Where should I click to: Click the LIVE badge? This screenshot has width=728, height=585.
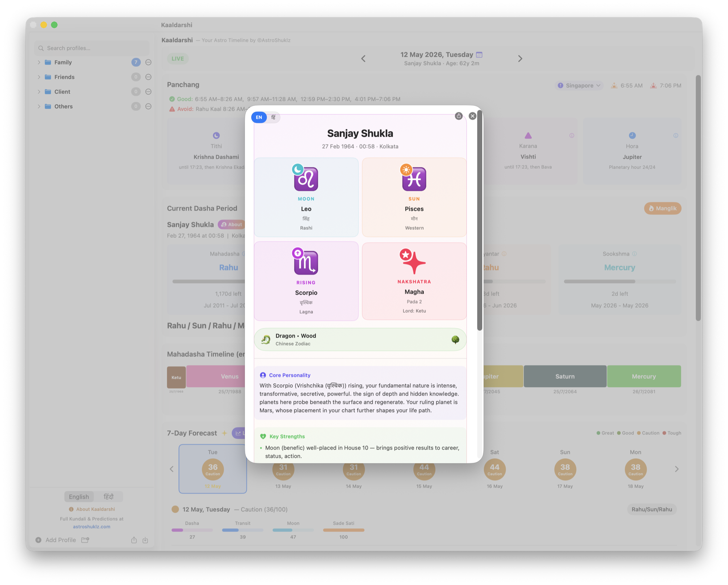[178, 59]
